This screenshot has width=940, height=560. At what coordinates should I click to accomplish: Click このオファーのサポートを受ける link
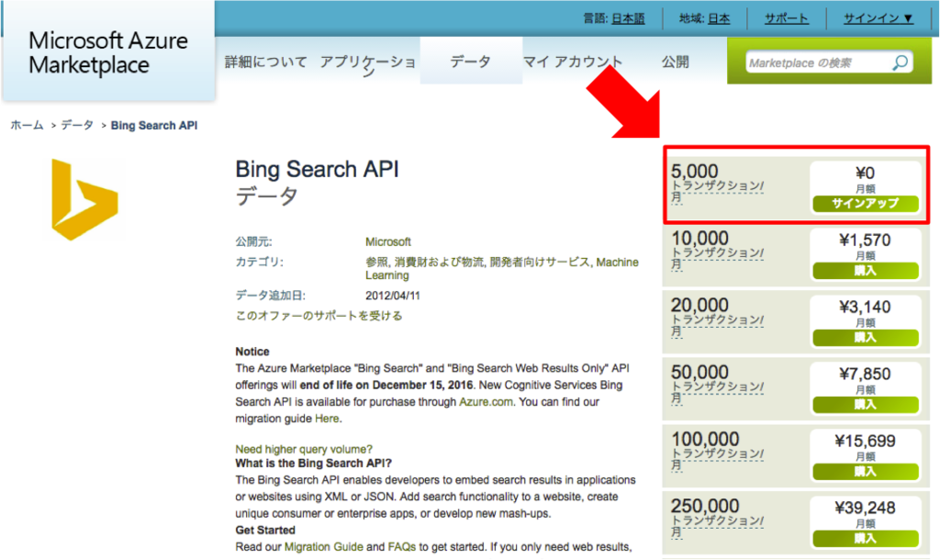(319, 316)
